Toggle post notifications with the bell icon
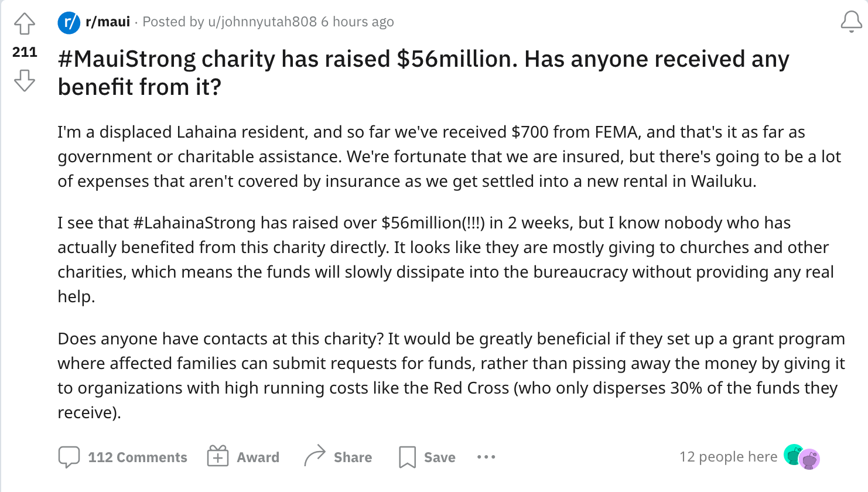This screenshot has height=492, width=868. coord(851,22)
